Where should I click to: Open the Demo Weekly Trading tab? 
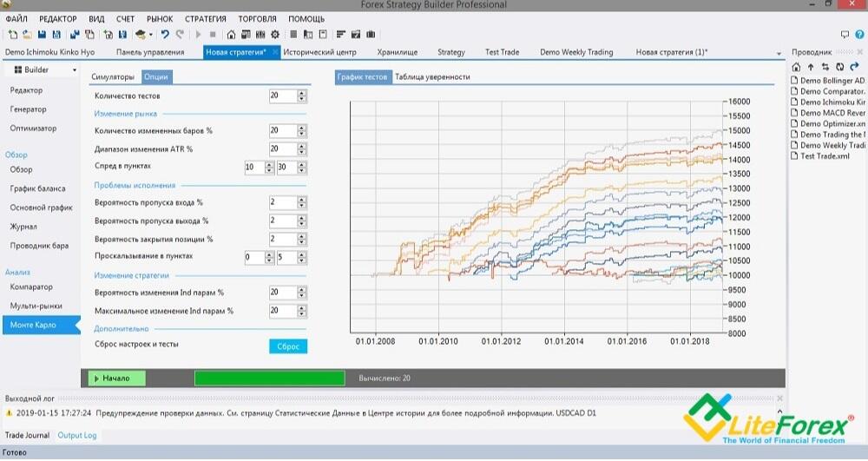click(x=576, y=52)
